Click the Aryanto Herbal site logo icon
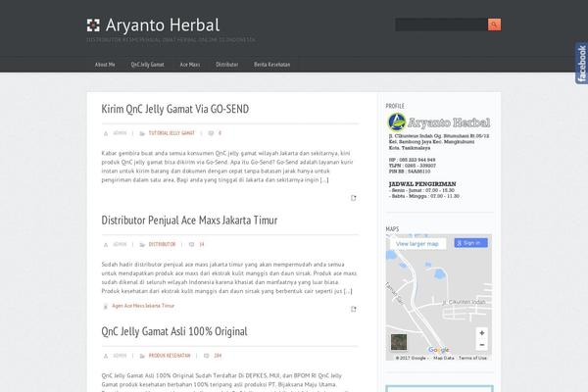The image size is (588, 392). (x=93, y=25)
